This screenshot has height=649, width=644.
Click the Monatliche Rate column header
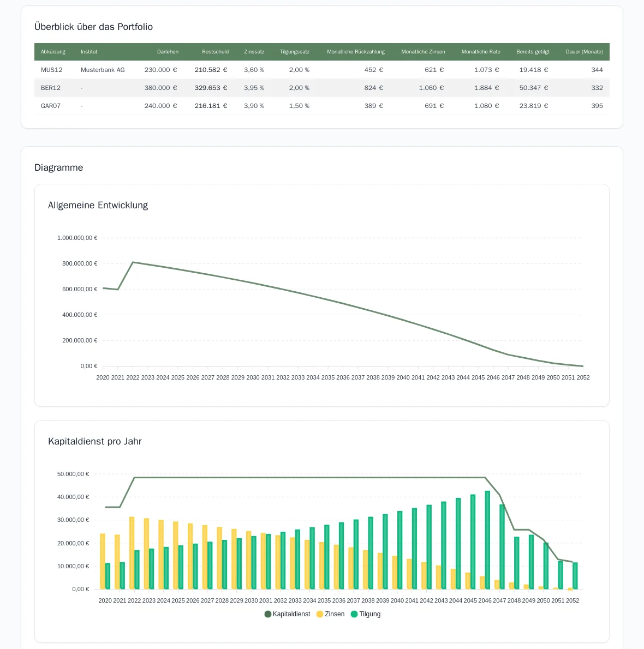tap(481, 52)
